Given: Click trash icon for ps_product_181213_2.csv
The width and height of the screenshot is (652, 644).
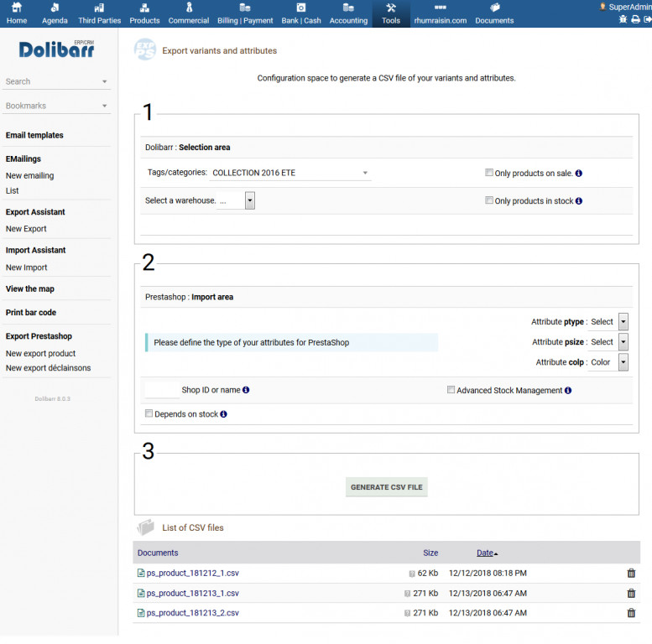Looking at the screenshot, I should 631,613.
